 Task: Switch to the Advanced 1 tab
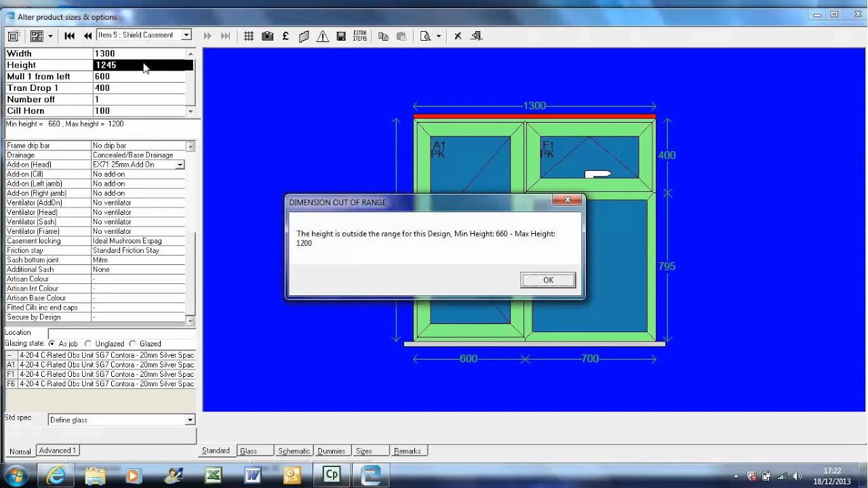point(58,450)
